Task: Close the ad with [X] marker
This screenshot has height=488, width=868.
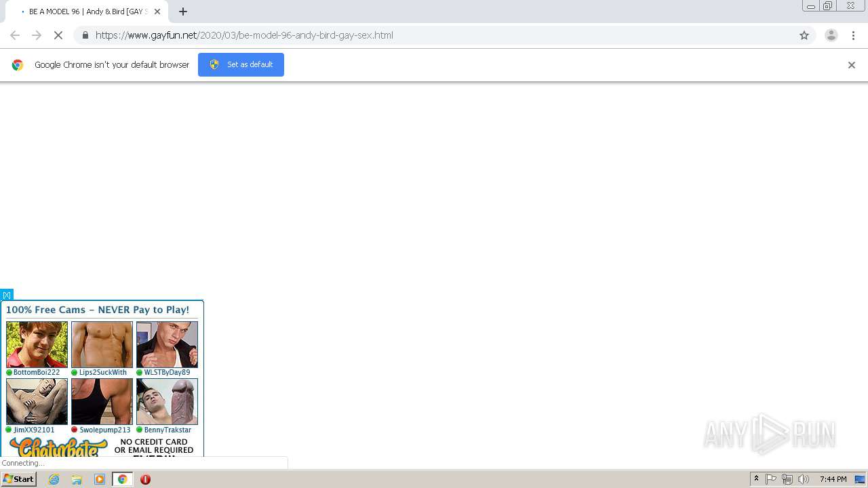Action: pos(7,295)
